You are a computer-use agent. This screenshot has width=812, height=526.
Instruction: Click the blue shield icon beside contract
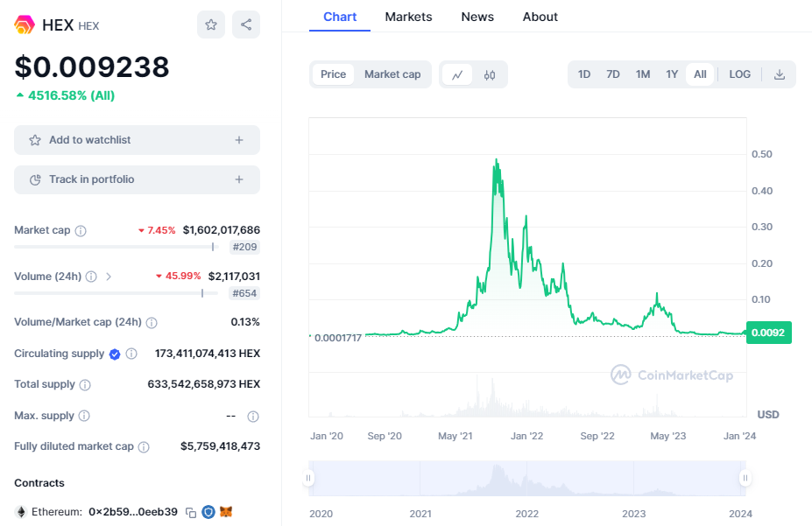[208, 512]
